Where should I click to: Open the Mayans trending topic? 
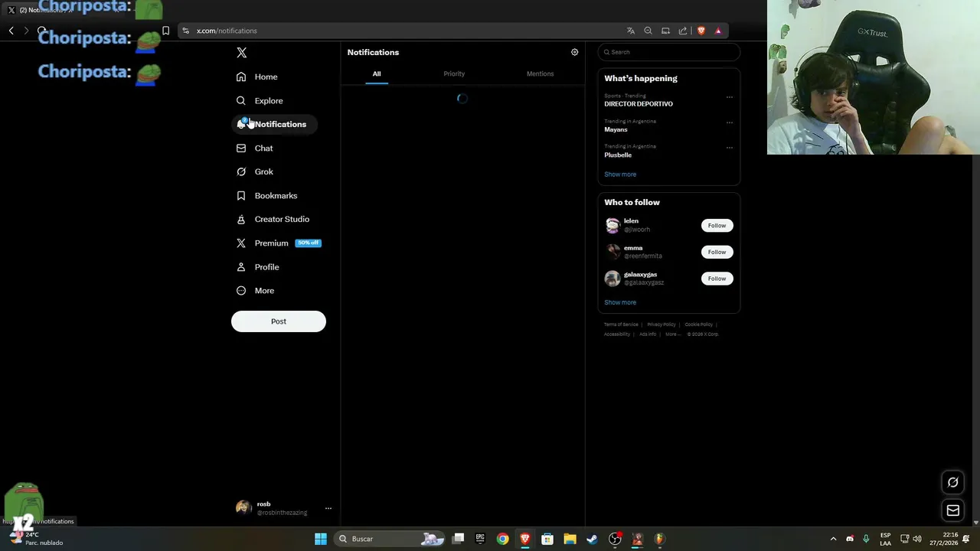616,129
